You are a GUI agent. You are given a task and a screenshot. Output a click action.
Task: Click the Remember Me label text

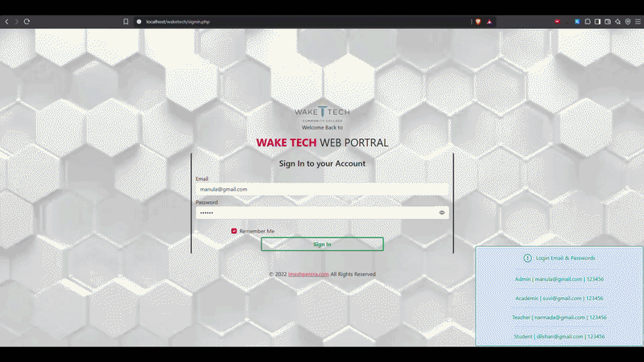coord(257,231)
